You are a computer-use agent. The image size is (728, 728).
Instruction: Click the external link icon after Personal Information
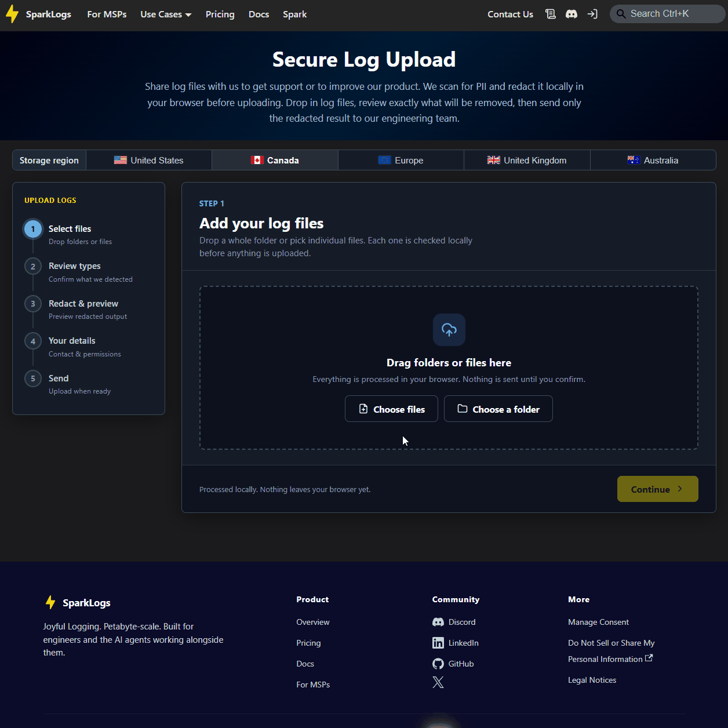[x=649, y=658]
